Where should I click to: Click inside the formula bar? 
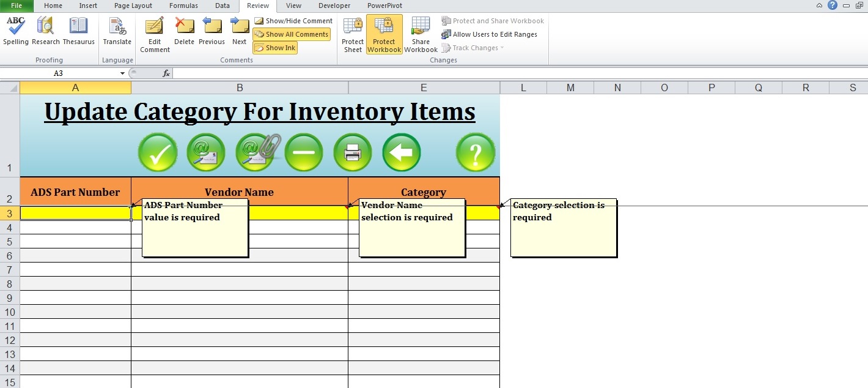coord(520,73)
